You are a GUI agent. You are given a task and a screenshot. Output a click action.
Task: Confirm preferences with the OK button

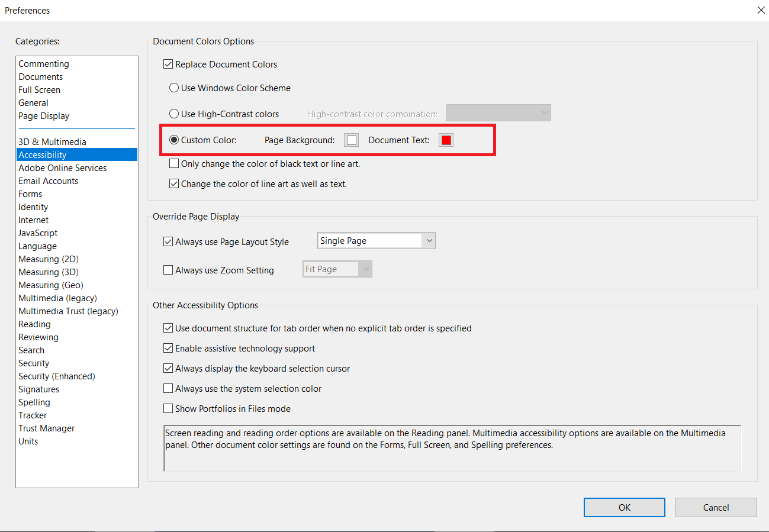[x=624, y=507]
